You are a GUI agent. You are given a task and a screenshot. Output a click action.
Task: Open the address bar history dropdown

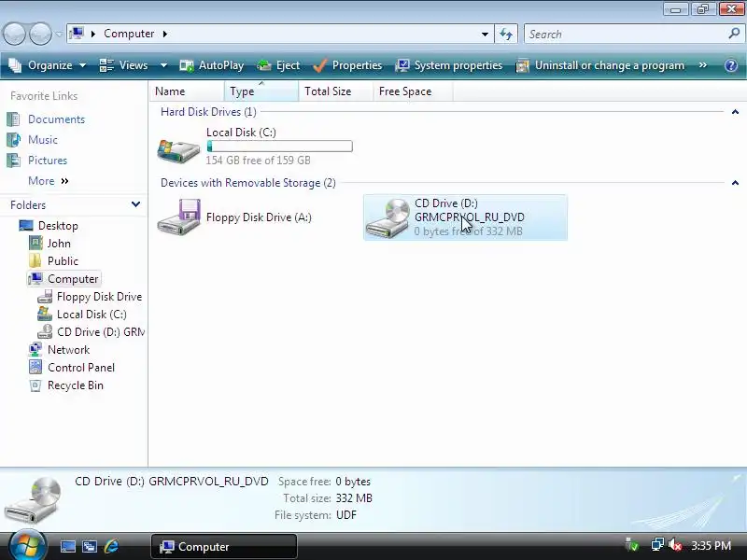click(x=485, y=35)
